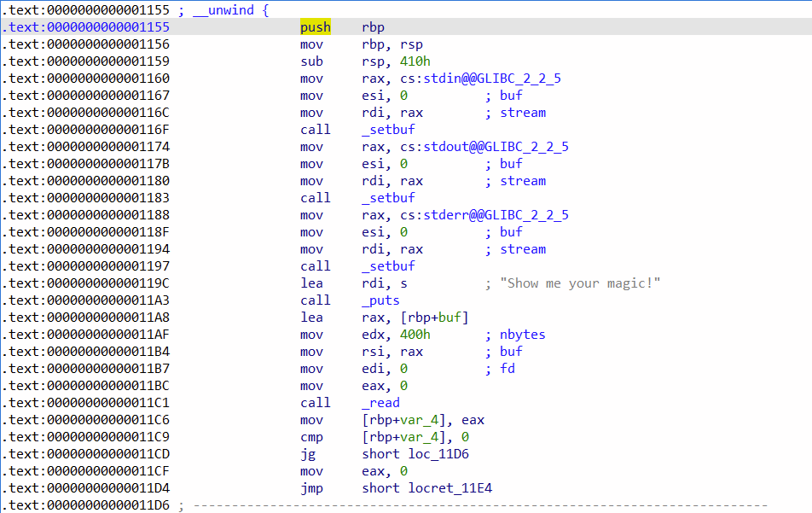The width and height of the screenshot is (812, 513).
Task: Click the jg conditional jump instruction
Action: 308,453
